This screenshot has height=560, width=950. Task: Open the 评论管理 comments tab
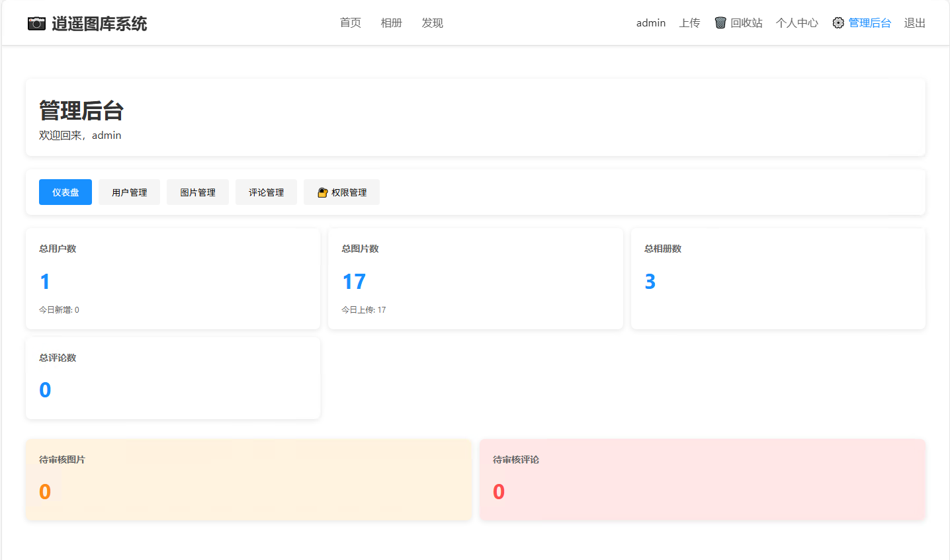tap(266, 192)
